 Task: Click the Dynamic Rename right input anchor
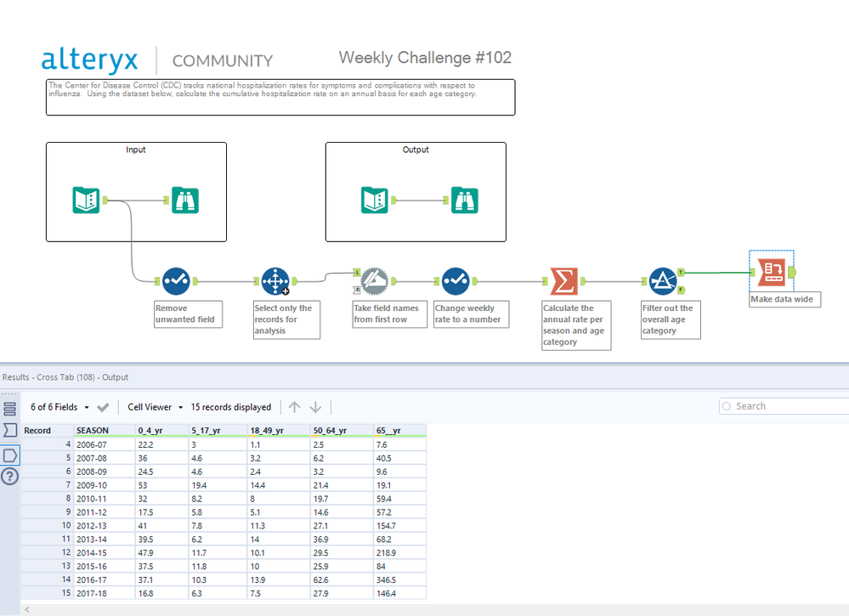click(x=357, y=290)
